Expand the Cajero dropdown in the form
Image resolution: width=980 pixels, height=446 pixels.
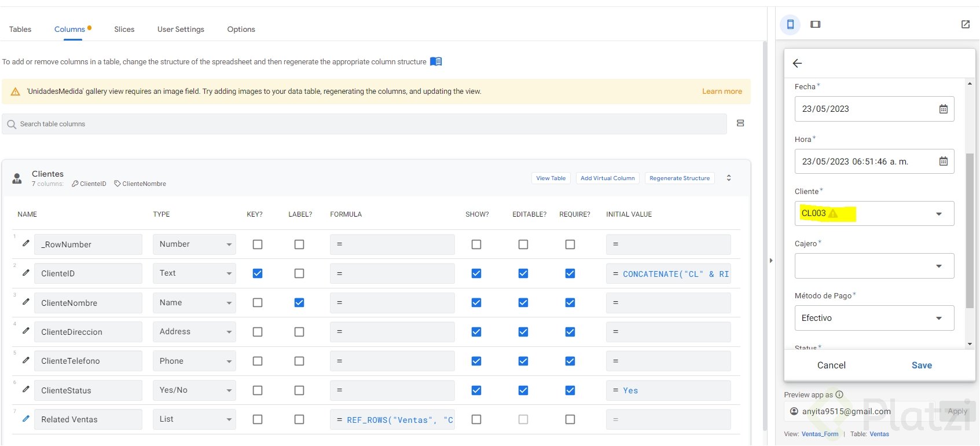pos(938,266)
